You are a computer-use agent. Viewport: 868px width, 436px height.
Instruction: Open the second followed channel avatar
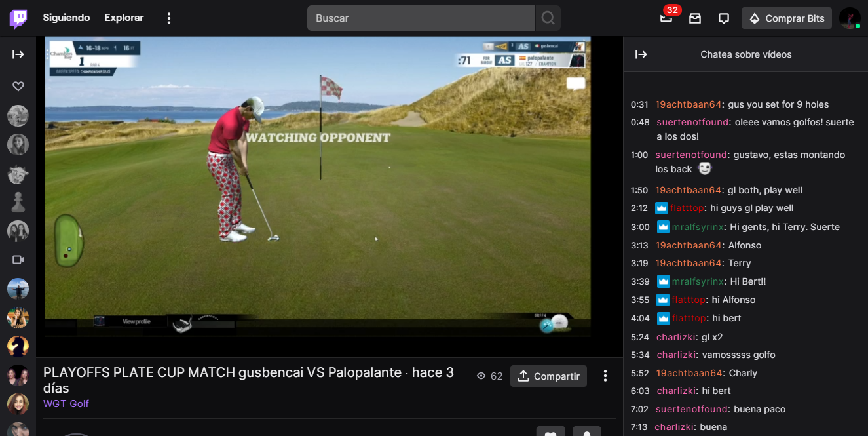pos(18,144)
